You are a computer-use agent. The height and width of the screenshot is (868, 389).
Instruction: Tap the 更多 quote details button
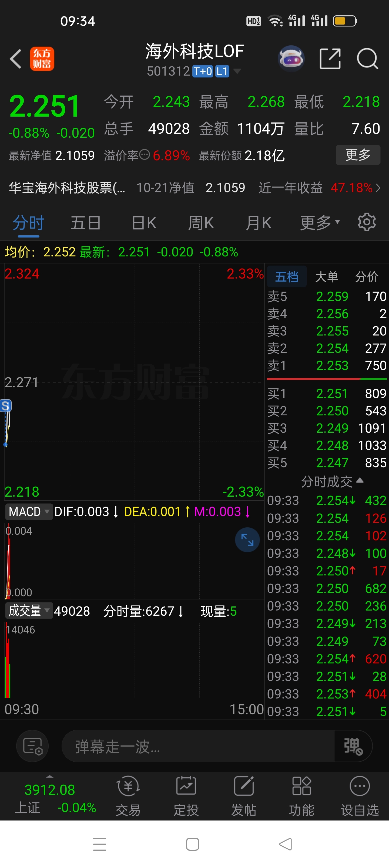[x=358, y=155]
